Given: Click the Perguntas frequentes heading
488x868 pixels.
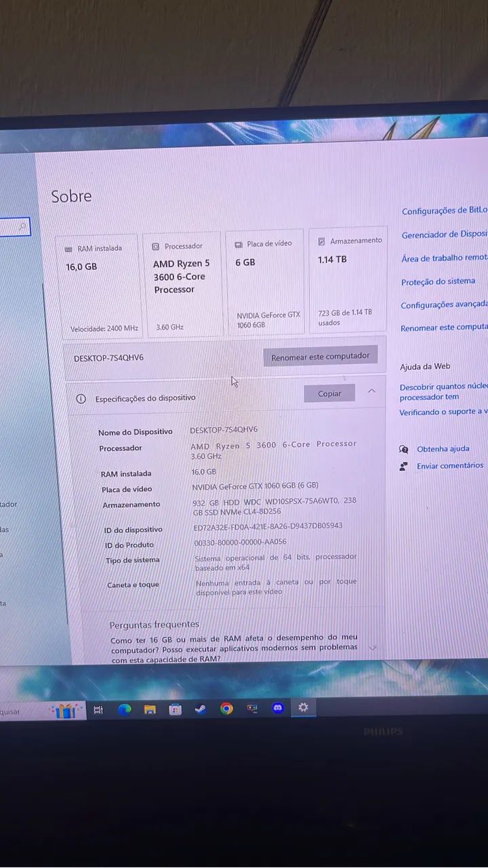Looking at the screenshot, I should click(155, 625).
